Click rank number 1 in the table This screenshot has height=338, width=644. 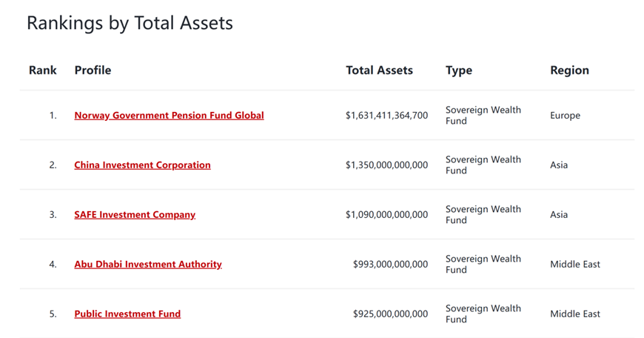[53, 116]
